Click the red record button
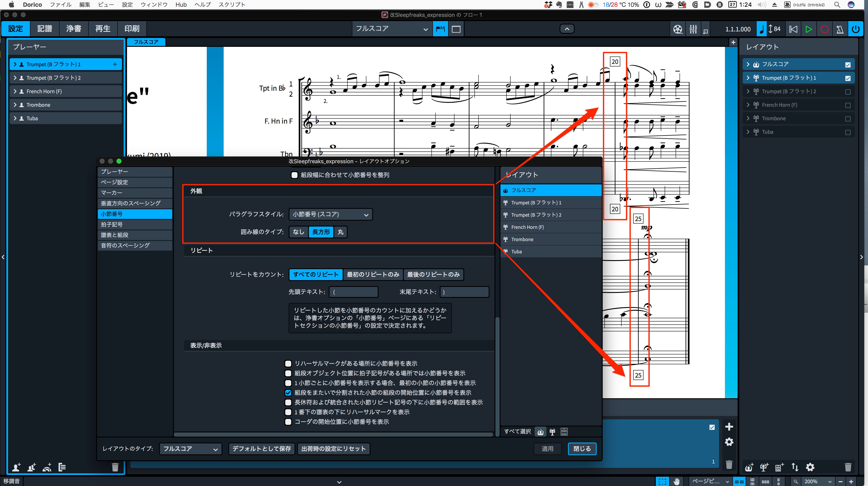 click(x=824, y=29)
